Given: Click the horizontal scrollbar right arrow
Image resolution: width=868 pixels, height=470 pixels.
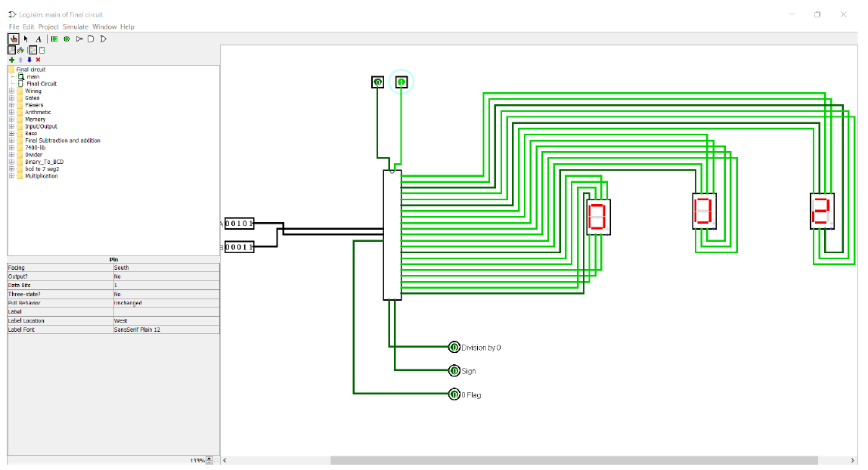Looking at the screenshot, I should [x=853, y=461].
